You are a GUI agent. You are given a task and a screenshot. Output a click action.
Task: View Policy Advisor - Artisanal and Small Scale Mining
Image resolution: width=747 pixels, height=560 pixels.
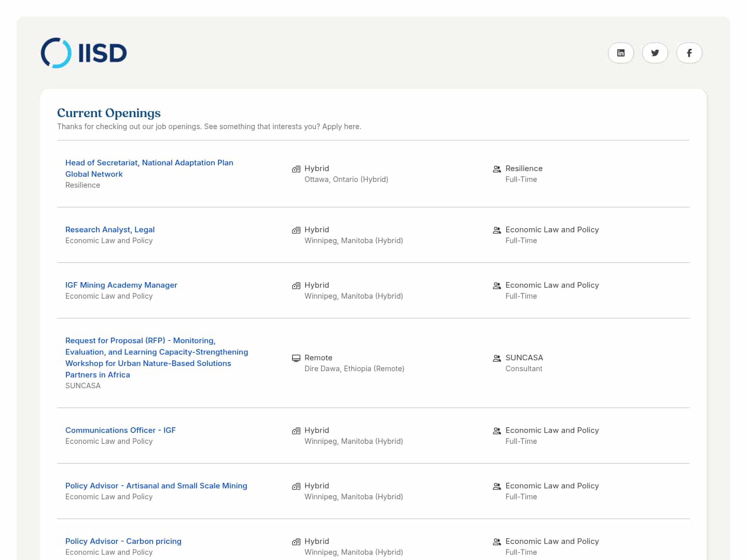coord(156,486)
